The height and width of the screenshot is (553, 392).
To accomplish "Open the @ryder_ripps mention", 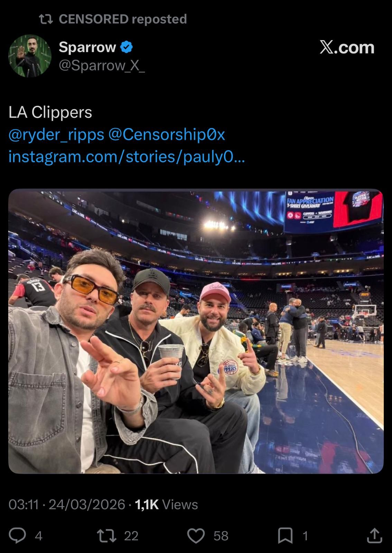I will pyautogui.click(x=56, y=134).
